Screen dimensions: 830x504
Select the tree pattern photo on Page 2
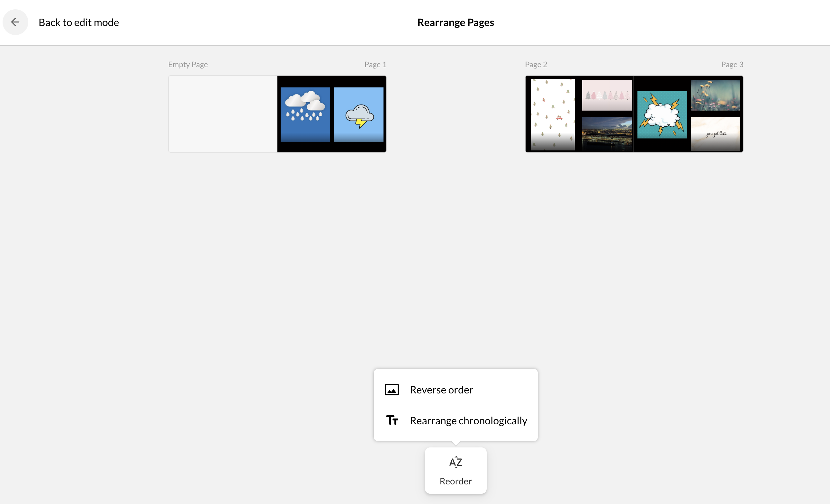[x=553, y=114]
